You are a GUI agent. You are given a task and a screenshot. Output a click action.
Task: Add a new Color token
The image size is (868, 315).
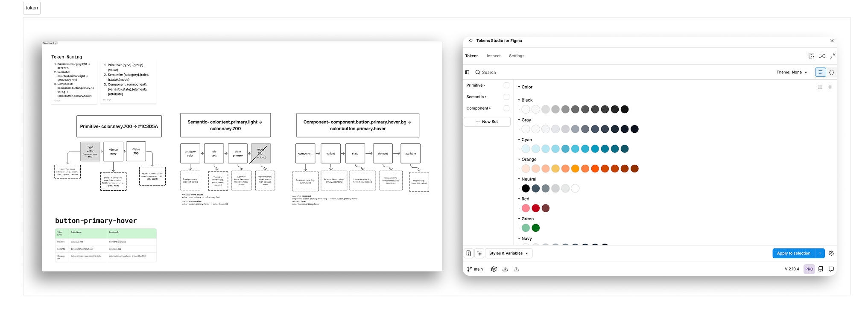[830, 87]
